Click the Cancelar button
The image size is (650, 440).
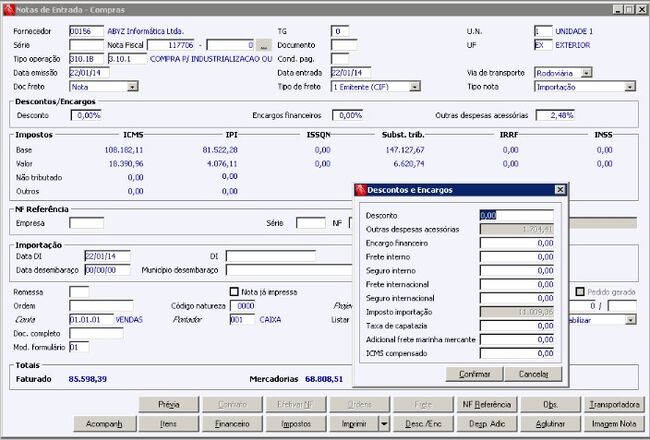click(534, 374)
